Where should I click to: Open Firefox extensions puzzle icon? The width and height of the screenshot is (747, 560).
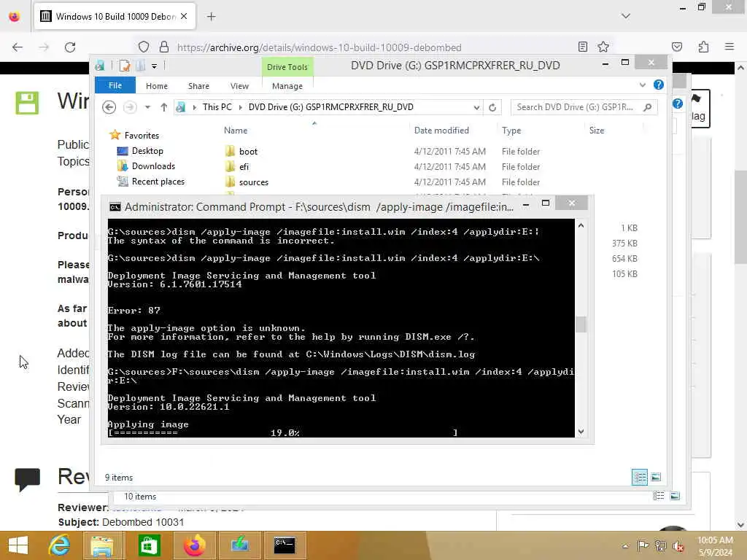click(704, 47)
